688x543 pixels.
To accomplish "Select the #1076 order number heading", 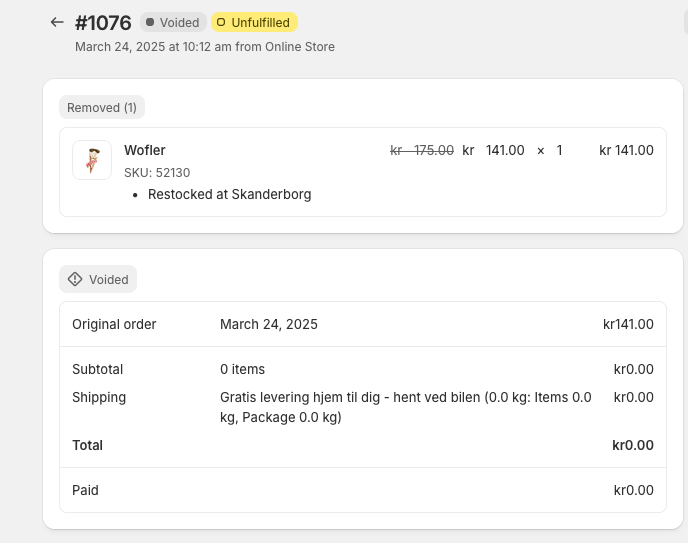I will click(103, 22).
